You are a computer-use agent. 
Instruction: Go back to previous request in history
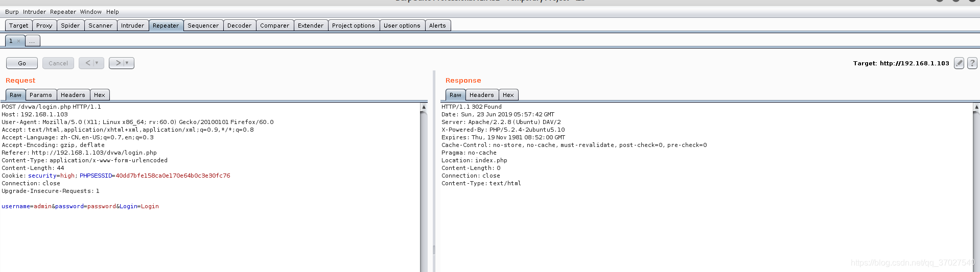88,63
